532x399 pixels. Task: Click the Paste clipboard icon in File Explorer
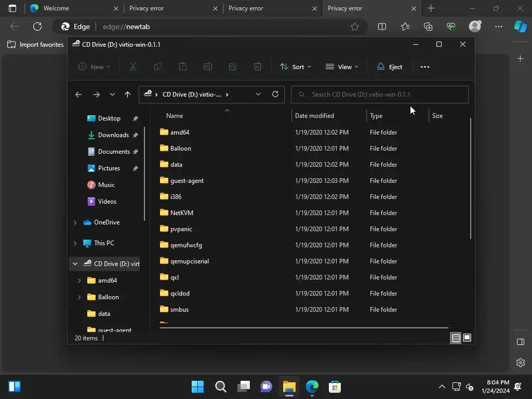pos(182,67)
